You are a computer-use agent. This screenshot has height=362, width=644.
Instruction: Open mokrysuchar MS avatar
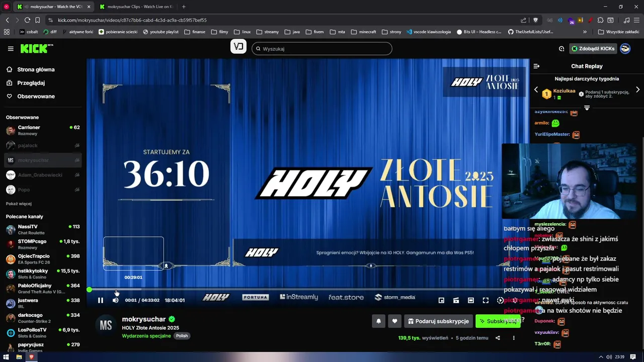coord(106,325)
